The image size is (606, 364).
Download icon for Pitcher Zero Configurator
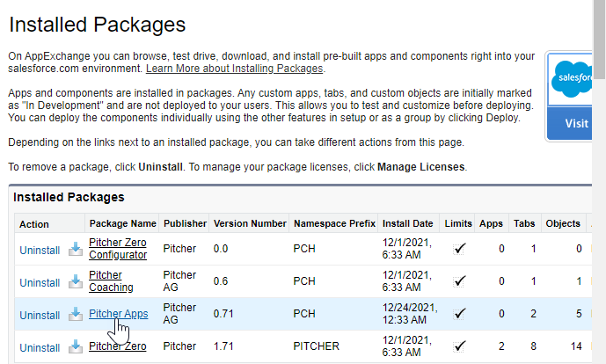click(76, 249)
